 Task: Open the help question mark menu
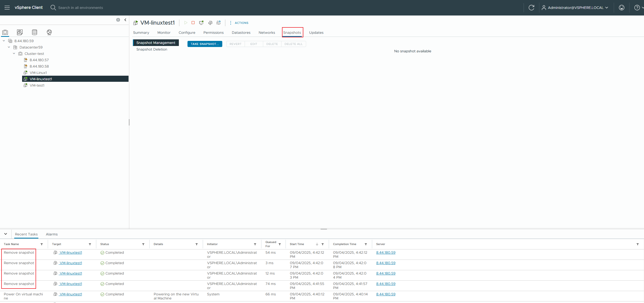point(637,8)
